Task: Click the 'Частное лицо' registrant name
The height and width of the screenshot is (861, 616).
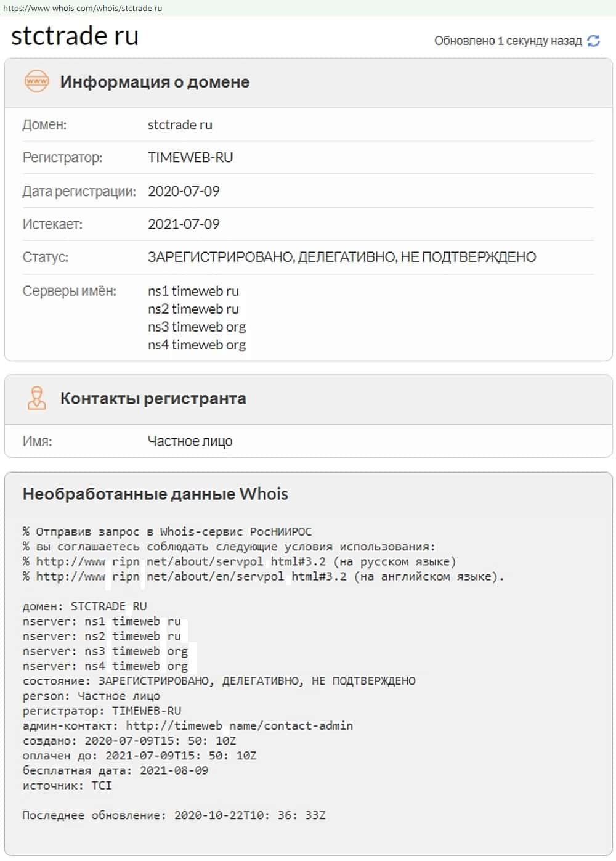Action: [x=190, y=441]
